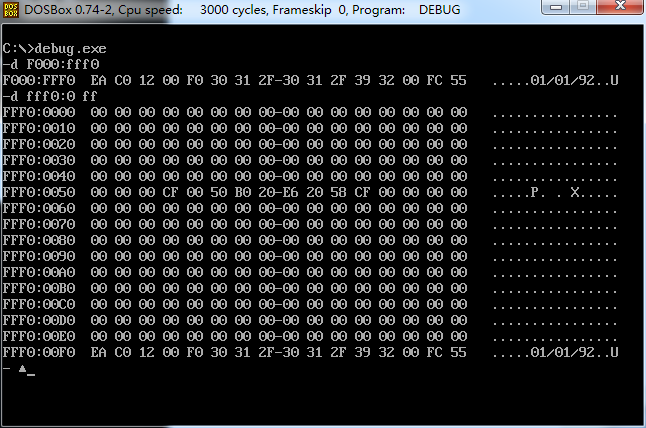Viewport: 646px width, 428px height.
Task: Select the 'FFF0:00E0' row address
Action: point(39,337)
